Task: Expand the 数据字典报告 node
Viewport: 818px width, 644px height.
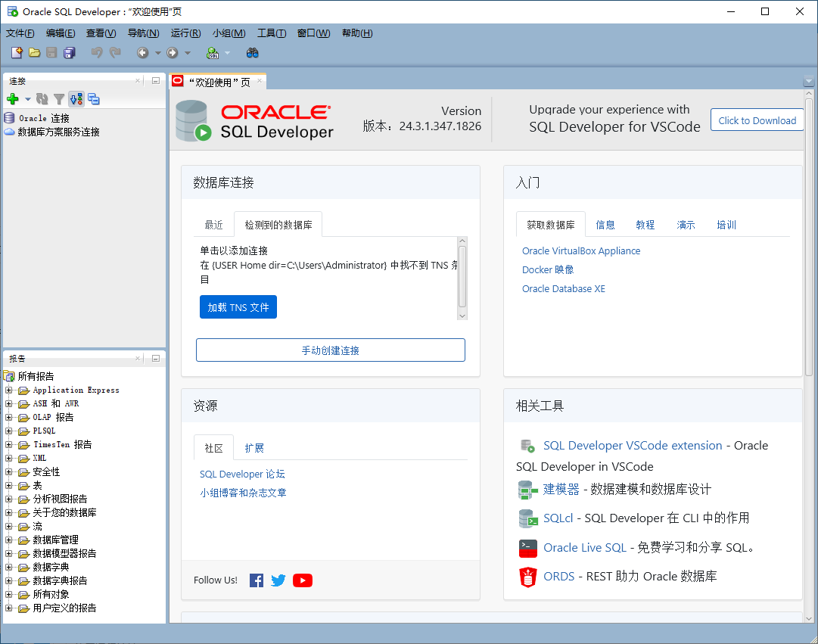Action: (8, 580)
